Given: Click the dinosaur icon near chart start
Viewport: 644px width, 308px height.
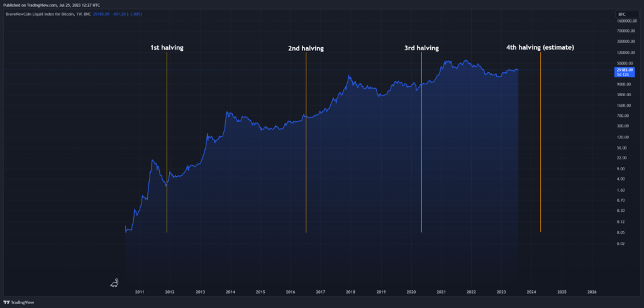Looking at the screenshot, I should pyautogui.click(x=115, y=282).
